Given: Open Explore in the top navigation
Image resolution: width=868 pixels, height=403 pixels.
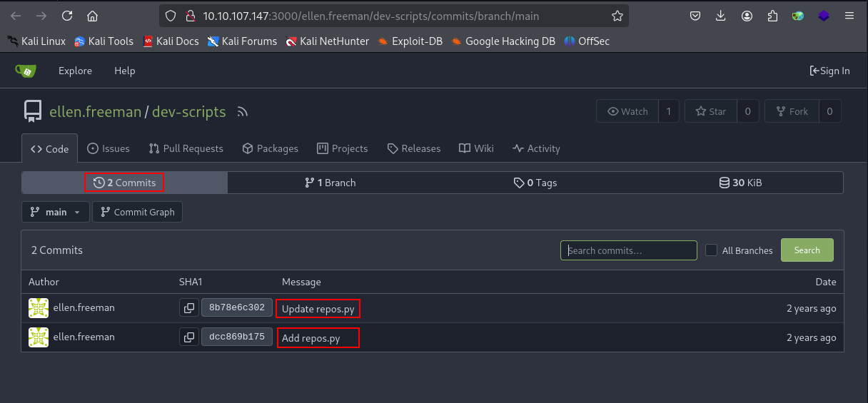Looking at the screenshot, I should (75, 71).
